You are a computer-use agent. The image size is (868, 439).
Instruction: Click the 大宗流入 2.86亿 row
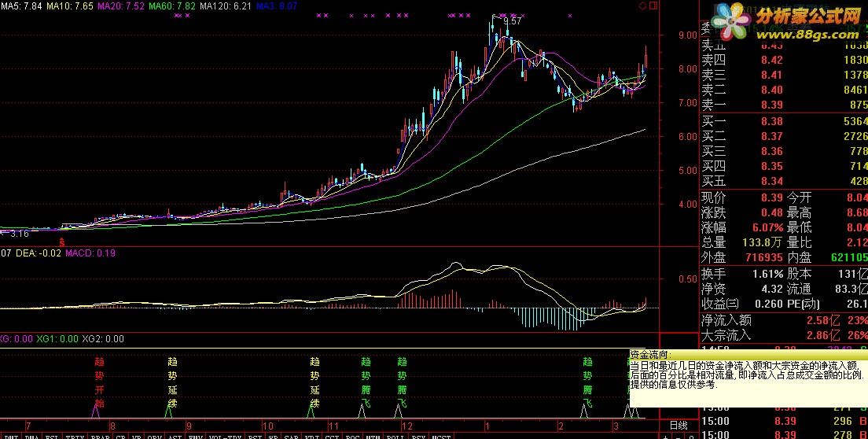pos(784,335)
